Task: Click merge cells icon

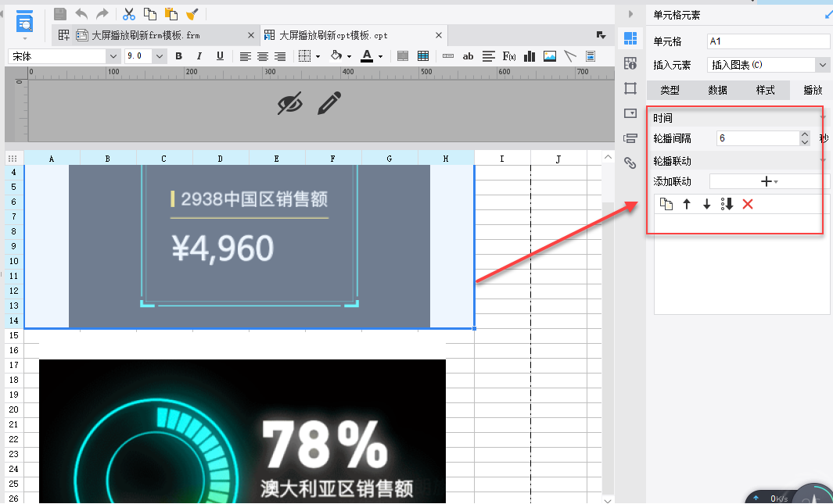Action: tap(403, 56)
